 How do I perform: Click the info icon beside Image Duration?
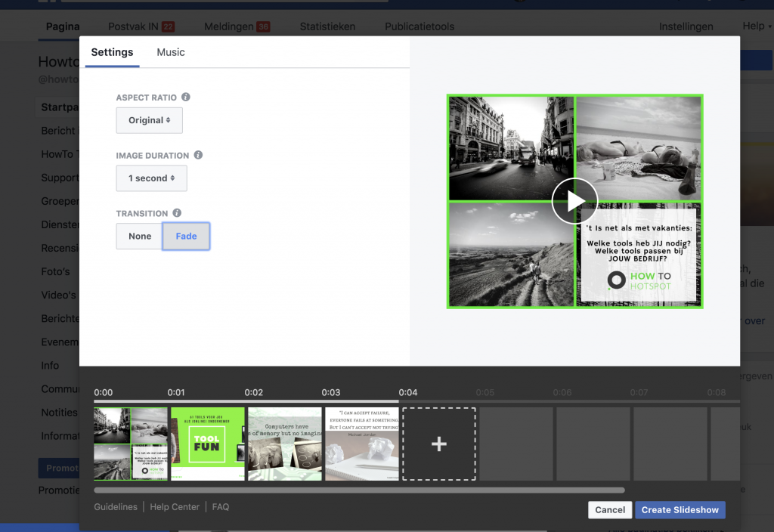(x=198, y=155)
